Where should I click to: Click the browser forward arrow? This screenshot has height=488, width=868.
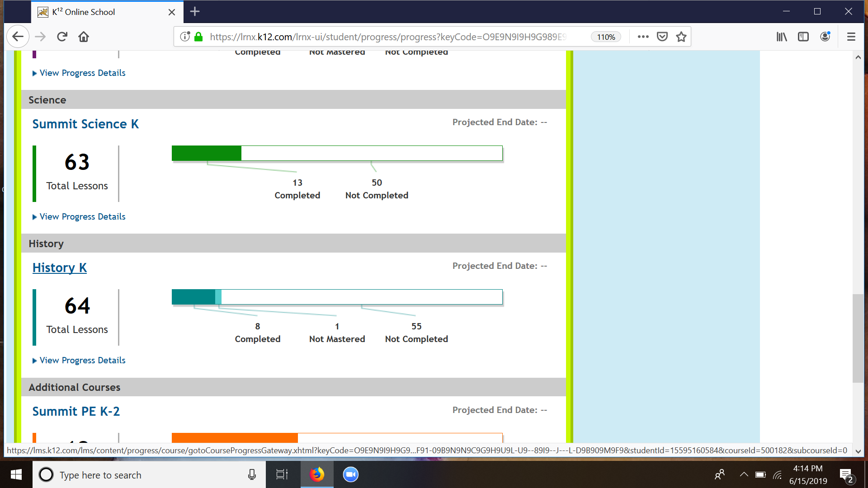point(40,37)
